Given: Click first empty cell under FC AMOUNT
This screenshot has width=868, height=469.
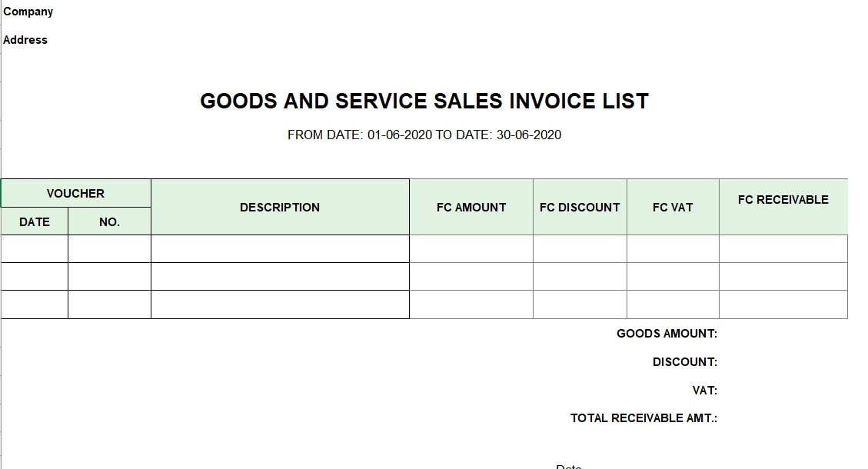Looking at the screenshot, I should click(x=471, y=248).
